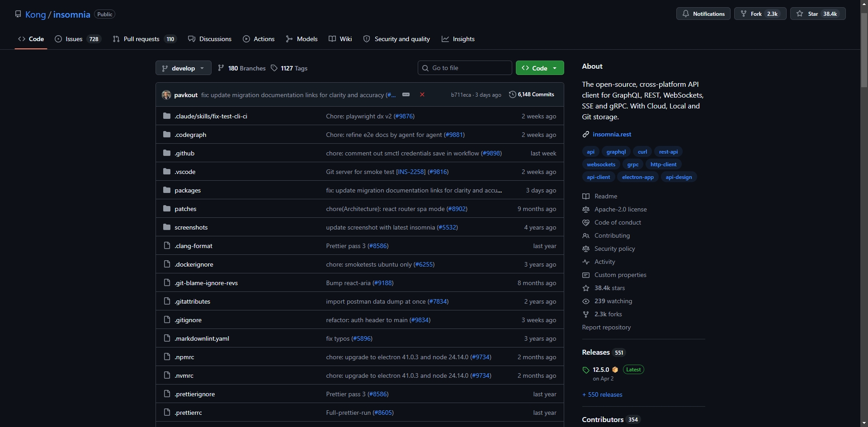The image size is (868, 427).
Task: Click the pulse icon next to Activity
Action: tap(586, 262)
